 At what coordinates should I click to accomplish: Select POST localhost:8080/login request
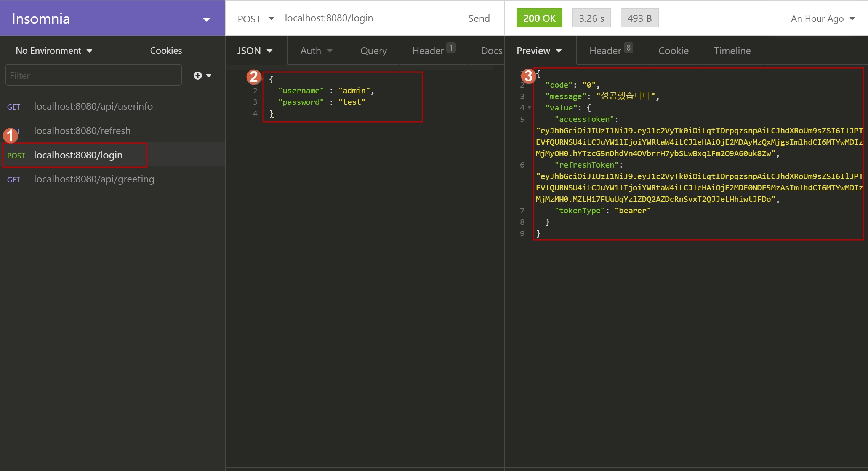[112, 155]
